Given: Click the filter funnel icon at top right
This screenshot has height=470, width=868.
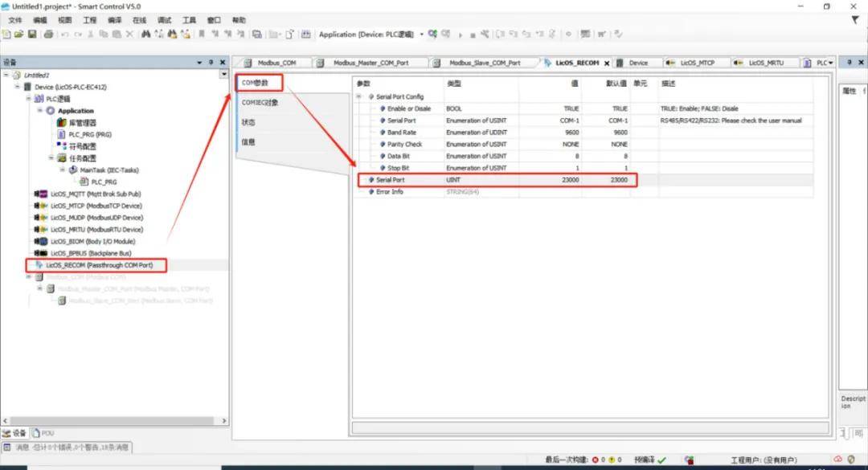Looking at the screenshot, I should point(854,19).
